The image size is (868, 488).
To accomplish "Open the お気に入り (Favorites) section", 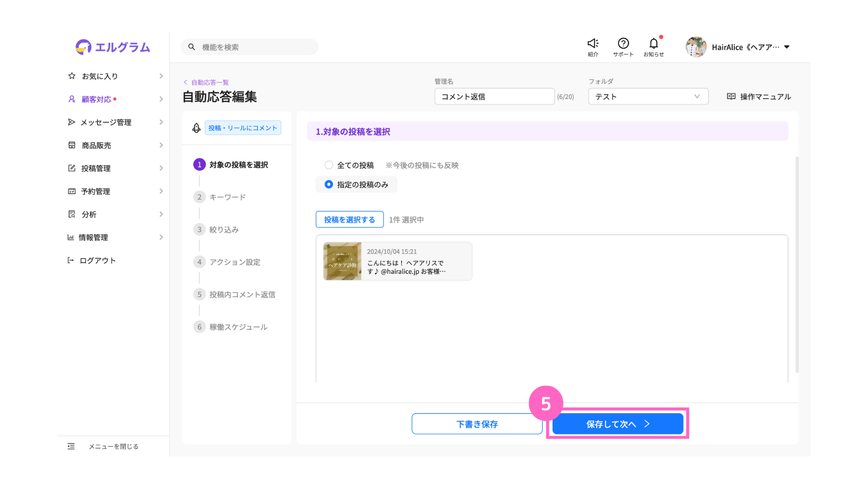I will click(99, 76).
